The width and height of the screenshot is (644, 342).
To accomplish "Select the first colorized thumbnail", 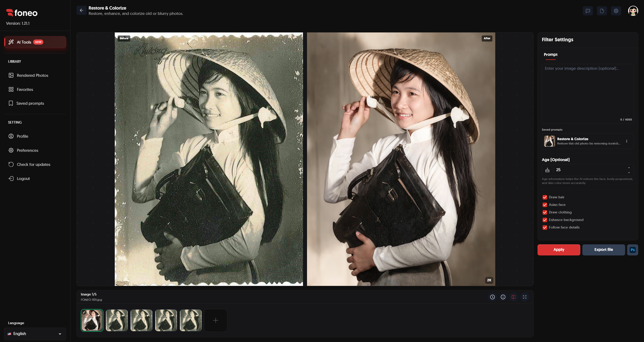I will point(92,320).
